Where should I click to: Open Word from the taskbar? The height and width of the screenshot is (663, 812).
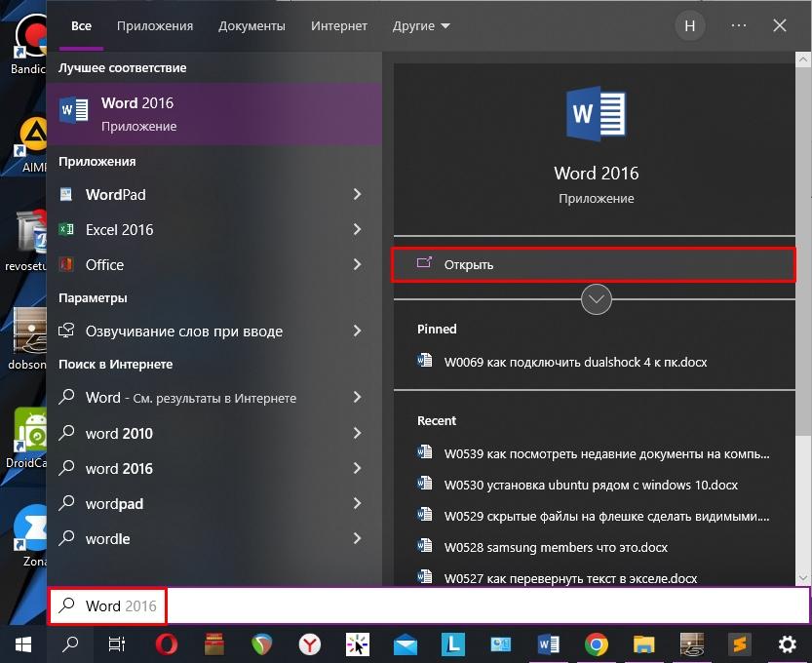548,644
